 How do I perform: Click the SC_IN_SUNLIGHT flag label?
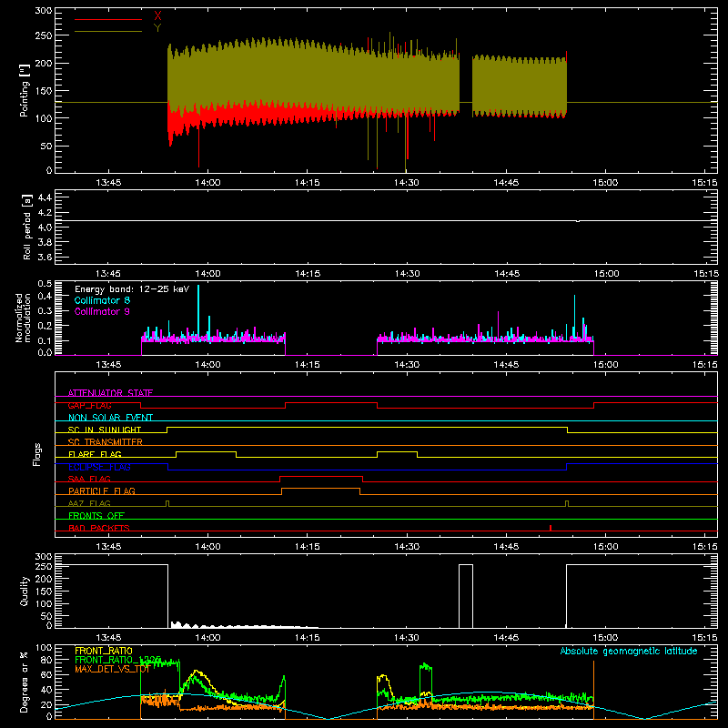(x=105, y=430)
